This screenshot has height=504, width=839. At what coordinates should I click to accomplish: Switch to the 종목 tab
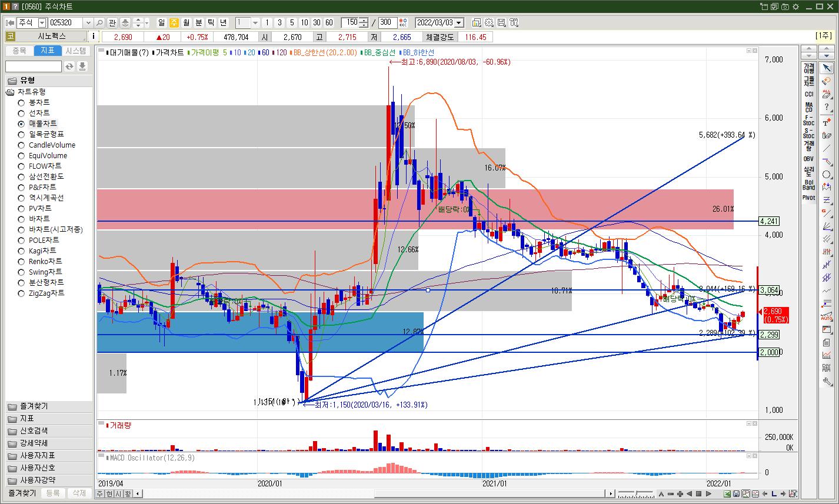coord(19,51)
